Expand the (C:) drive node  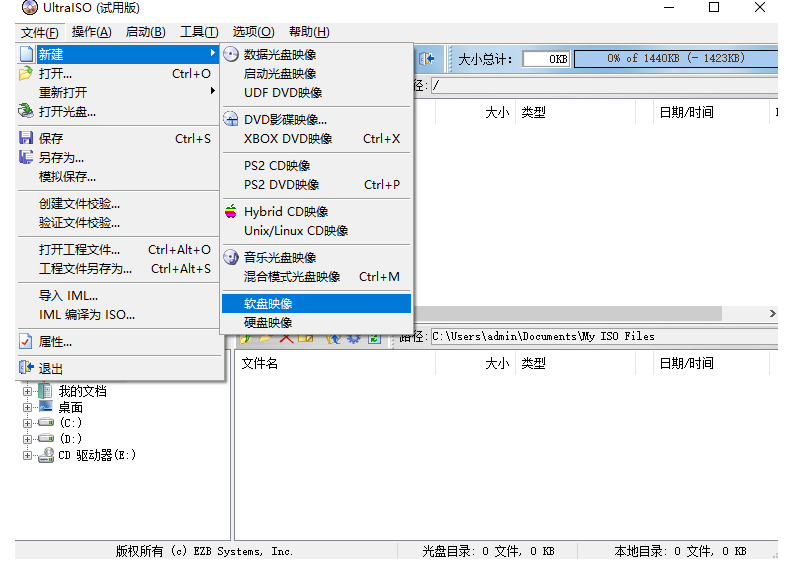tap(27, 423)
